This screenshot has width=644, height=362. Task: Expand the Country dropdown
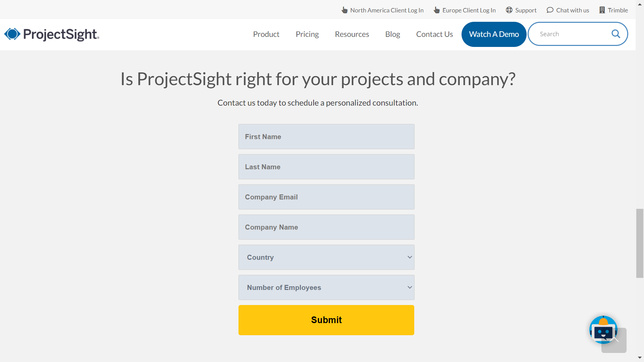coord(326,257)
